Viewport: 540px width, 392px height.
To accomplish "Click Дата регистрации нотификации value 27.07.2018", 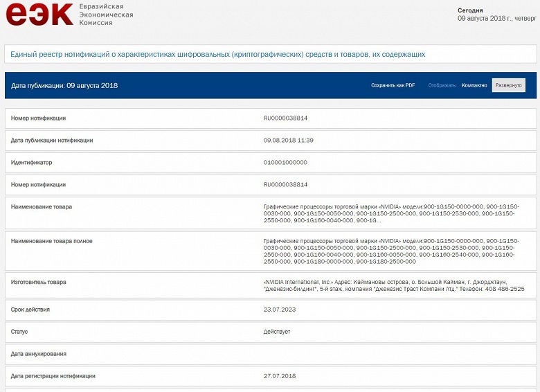I will tap(280, 376).
